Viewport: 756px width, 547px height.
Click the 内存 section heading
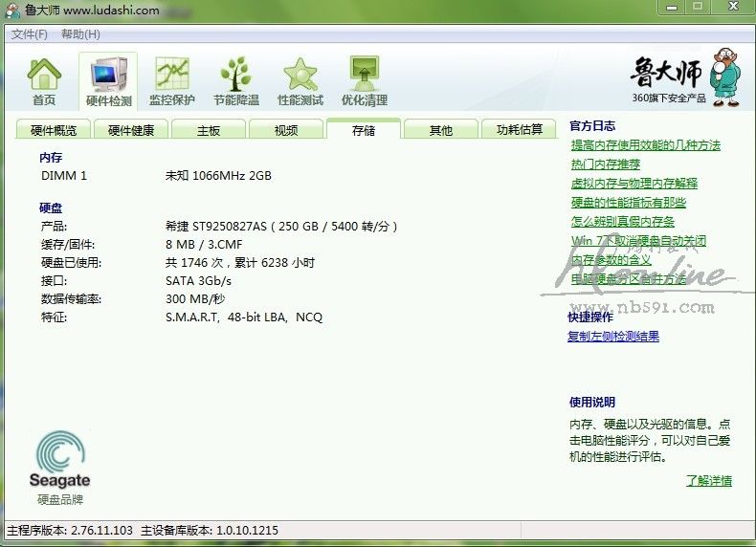click(51, 158)
